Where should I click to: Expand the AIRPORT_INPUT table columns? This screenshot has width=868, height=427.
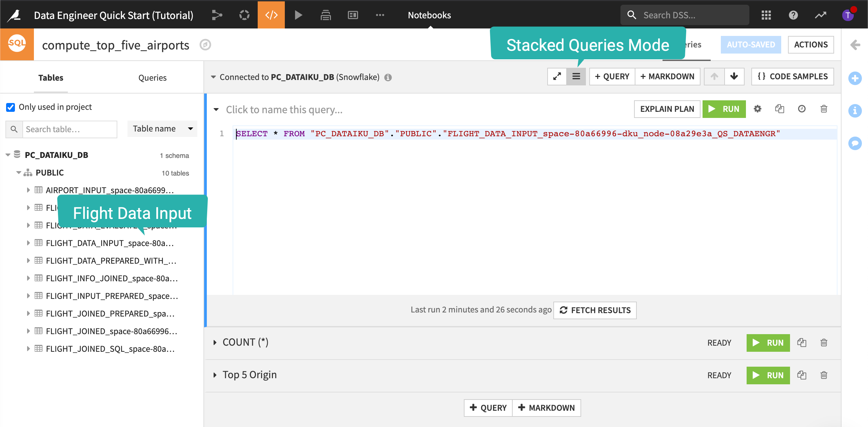click(x=28, y=190)
